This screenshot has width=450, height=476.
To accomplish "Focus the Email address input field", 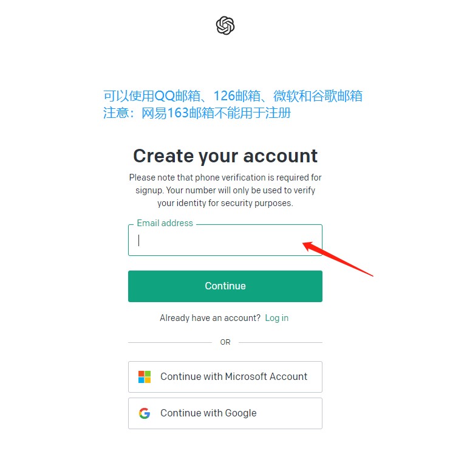I will (225, 240).
